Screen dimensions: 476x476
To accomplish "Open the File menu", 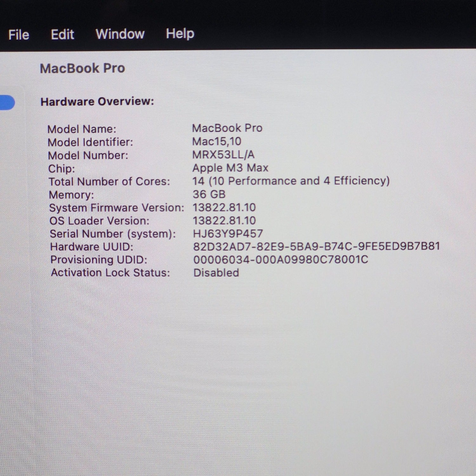I will click(19, 35).
